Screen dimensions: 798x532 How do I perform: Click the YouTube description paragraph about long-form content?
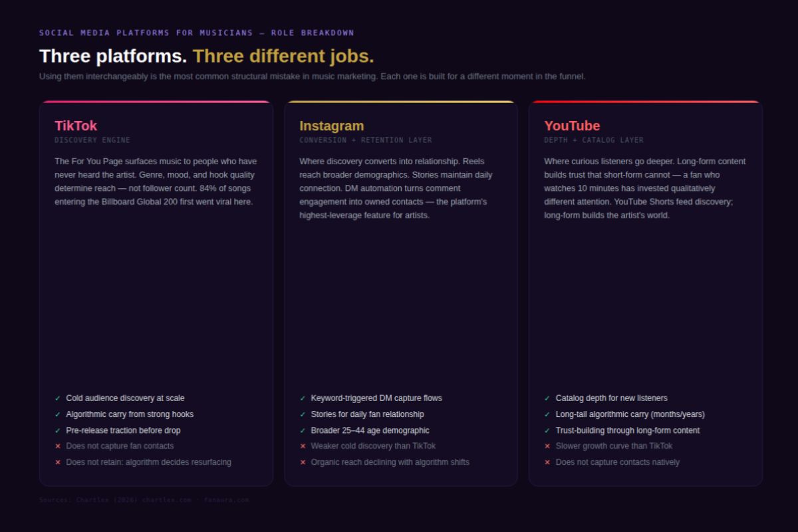click(645, 188)
